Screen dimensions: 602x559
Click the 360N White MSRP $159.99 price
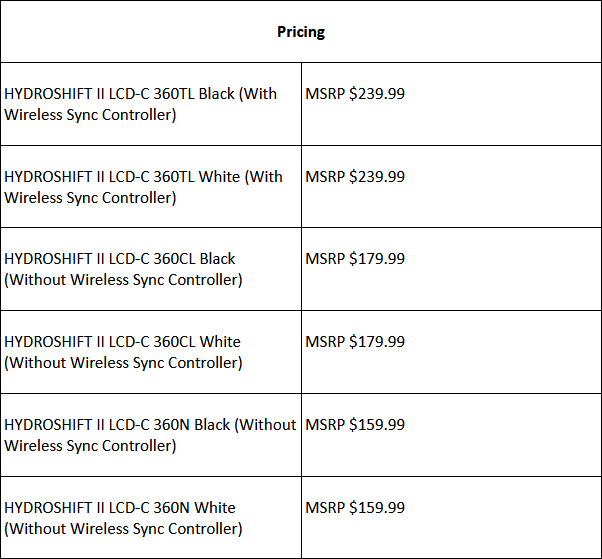355,508
